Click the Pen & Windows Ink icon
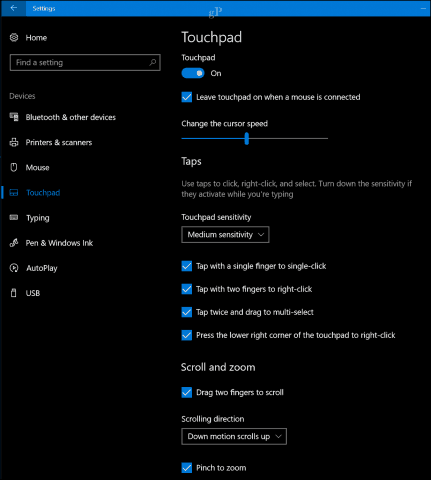The height and width of the screenshot is (480, 431). pyautogui.click(x=14, y=243)
